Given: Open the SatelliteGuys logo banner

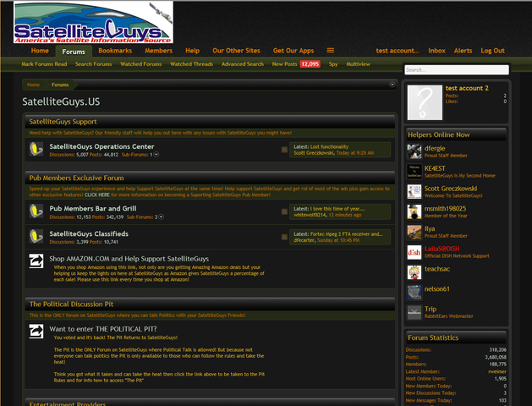Looking at the screenshot, I should tap(93, 22).
